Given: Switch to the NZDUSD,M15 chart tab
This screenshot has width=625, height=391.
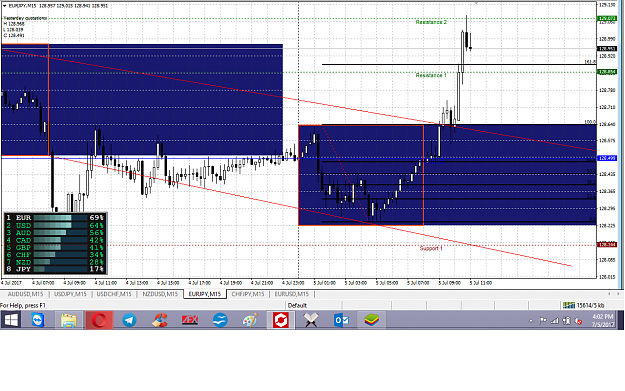Looking at the screenshot, I should pos(160,294).
